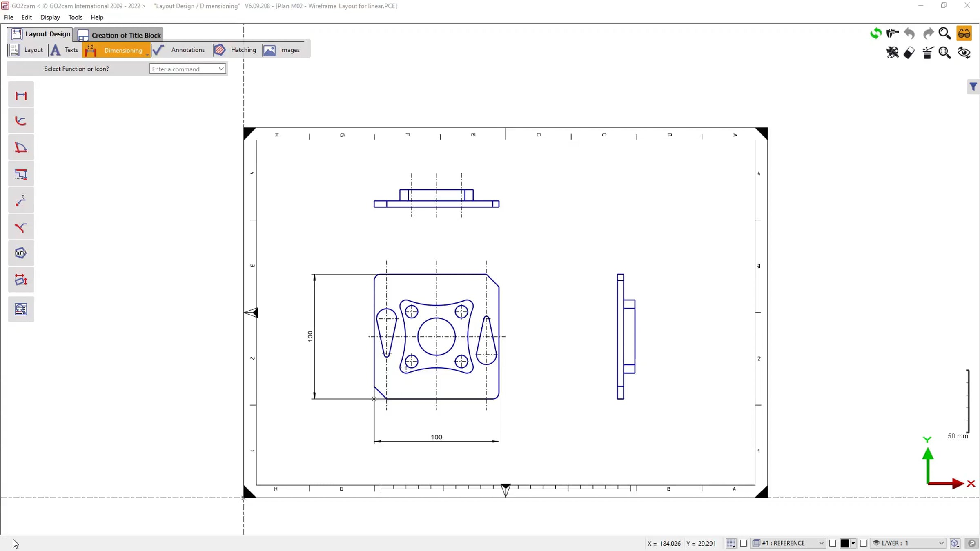Click the 50 mm scale label
980x551 pixels.
(x=958, y=436)
